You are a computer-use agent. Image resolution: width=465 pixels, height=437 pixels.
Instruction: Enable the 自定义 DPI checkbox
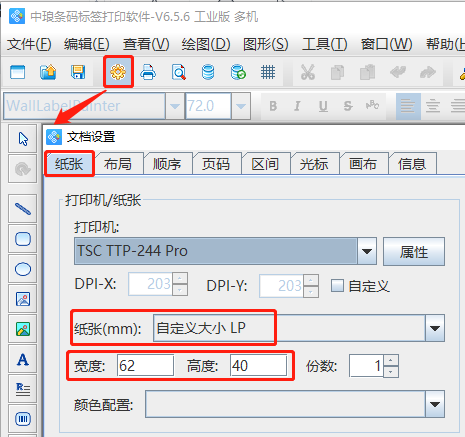[337, 286]
